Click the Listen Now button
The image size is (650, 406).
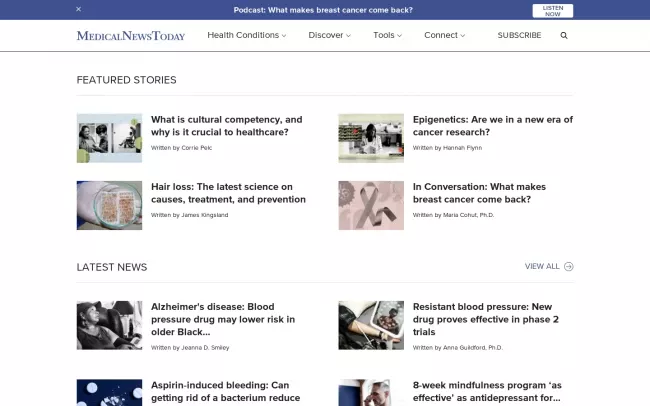(553, 11)
